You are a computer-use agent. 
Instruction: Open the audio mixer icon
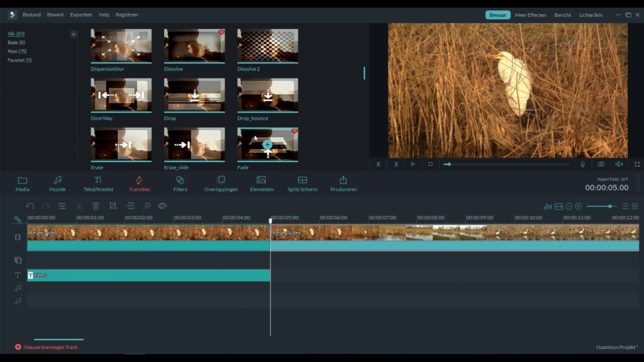coord(547,206)
